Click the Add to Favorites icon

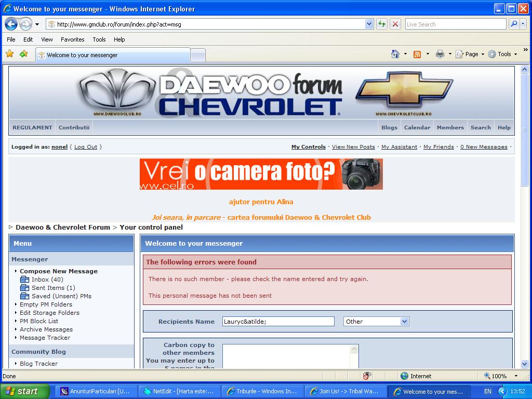tap(23, 54)
